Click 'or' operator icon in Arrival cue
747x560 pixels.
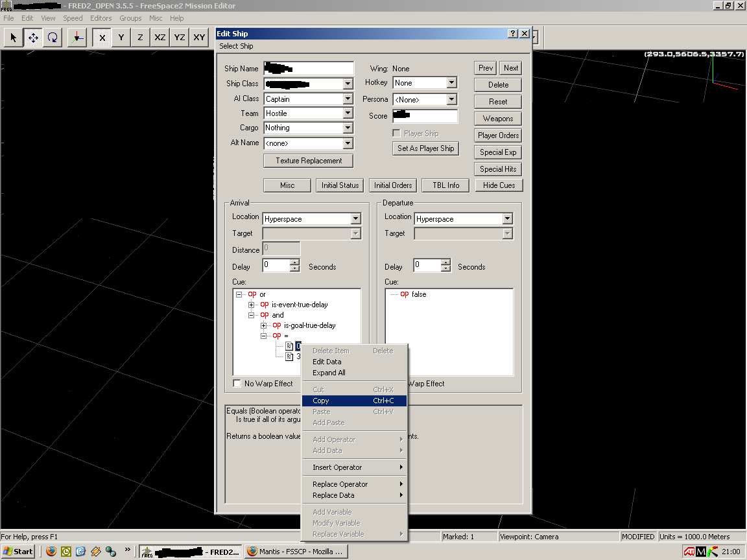tap(252, 294)
